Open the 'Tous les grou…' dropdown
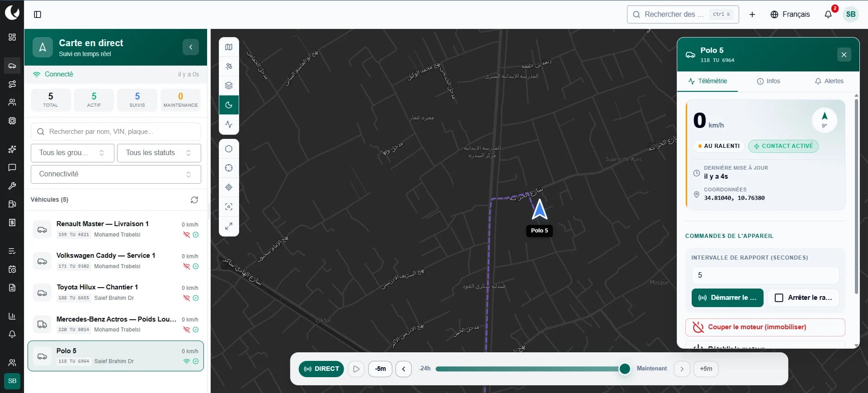Image resolution: width=868 pixels, height=393 pixels. [x=72, y=153]
